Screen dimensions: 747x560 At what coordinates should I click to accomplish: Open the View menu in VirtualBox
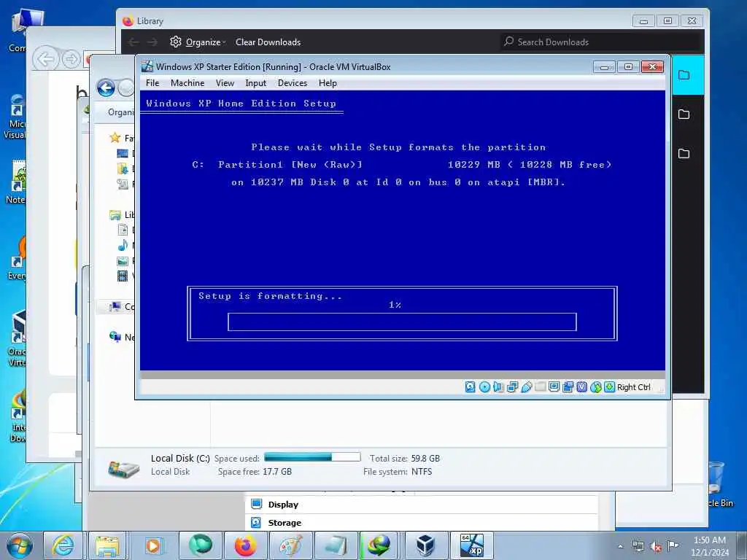[225, 83]
